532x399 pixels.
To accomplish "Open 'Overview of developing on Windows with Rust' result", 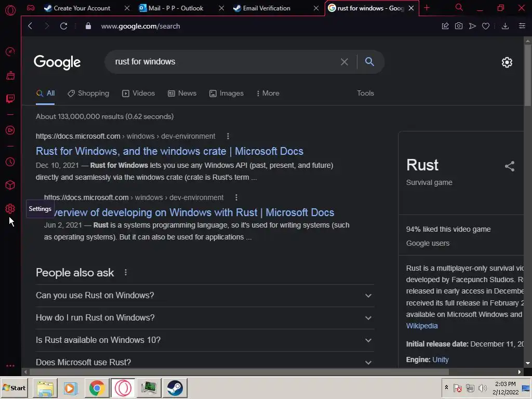I will (193, 212).
